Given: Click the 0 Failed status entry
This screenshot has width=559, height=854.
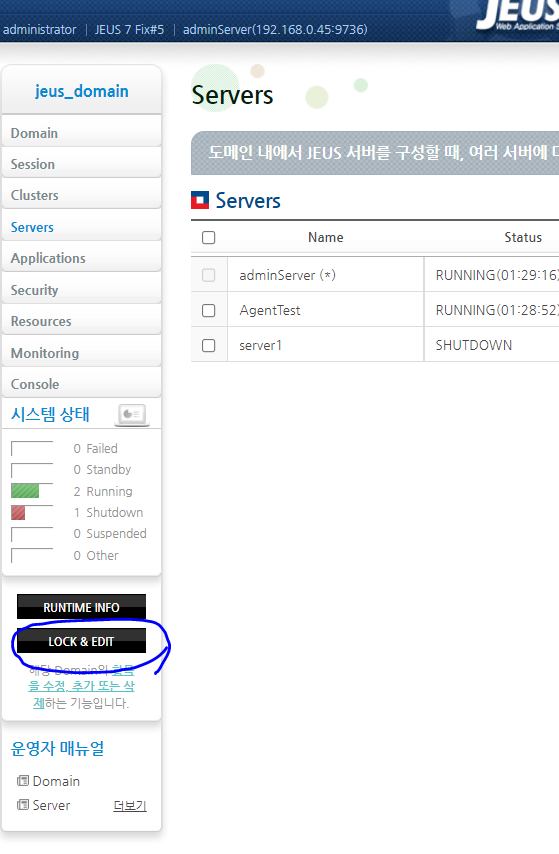Looking at the screenshot, I should pyautogui.click(x=95, y=448).
